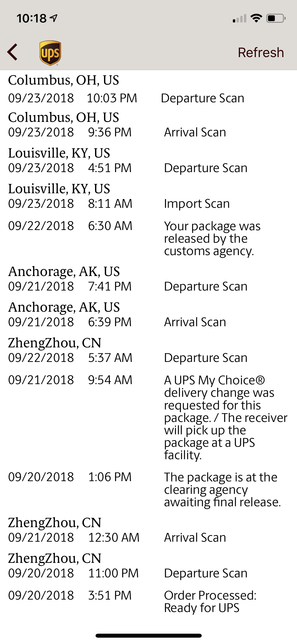The height and width of the screenshot is (644, 297).
Task: Tap the Wi-Fi status icon
Action: click(x=256, y=18)
